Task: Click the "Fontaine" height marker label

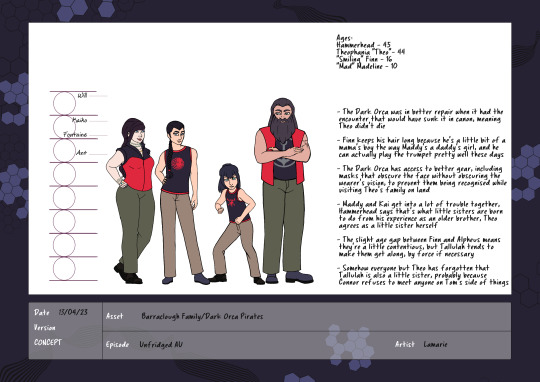Action: pyautogui.click(x=75, y=134)
